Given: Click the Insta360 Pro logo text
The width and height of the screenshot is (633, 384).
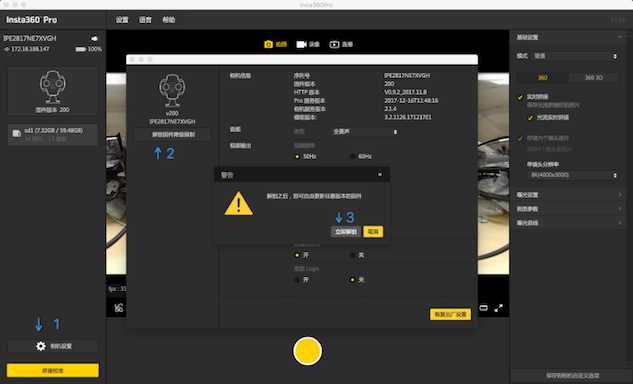Looking at the screenshot, I should (x=31, y=20).
